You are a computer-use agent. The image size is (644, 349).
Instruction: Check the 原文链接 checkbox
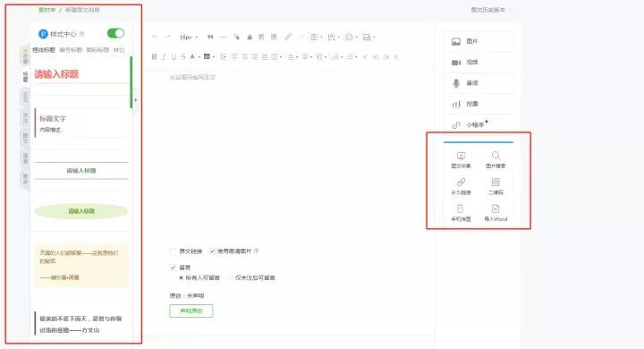(x=173, y=251)
